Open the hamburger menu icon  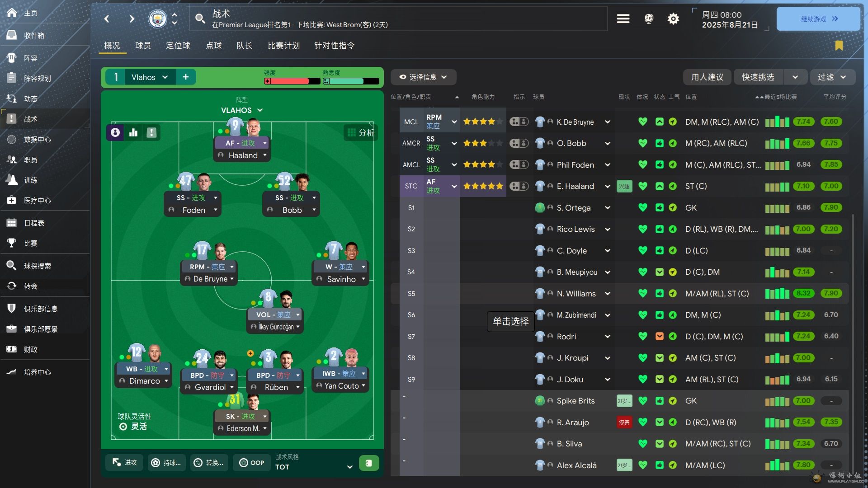coord(623,19)
